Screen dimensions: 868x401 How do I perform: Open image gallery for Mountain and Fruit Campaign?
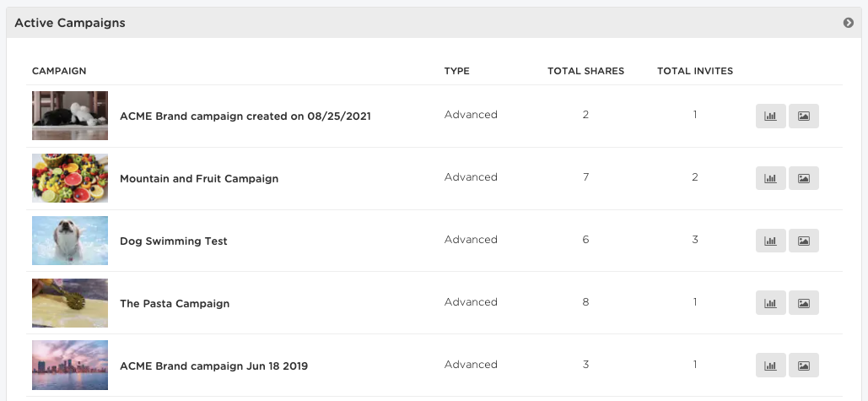pos(803,178)
